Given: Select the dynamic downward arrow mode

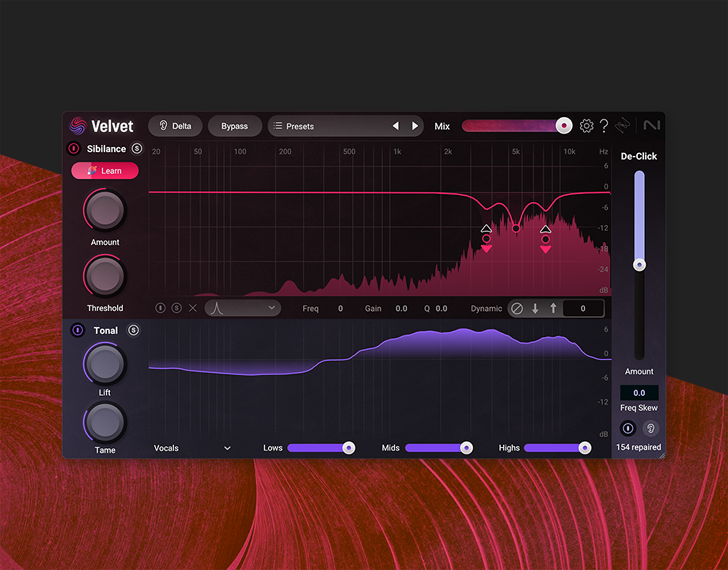Looking at the screenshot, I should tap(535, 308).
